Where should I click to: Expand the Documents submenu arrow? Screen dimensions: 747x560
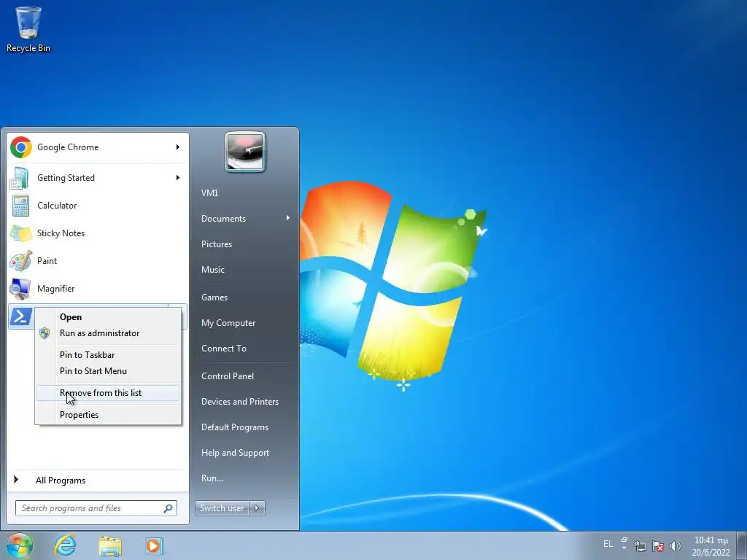287,218
